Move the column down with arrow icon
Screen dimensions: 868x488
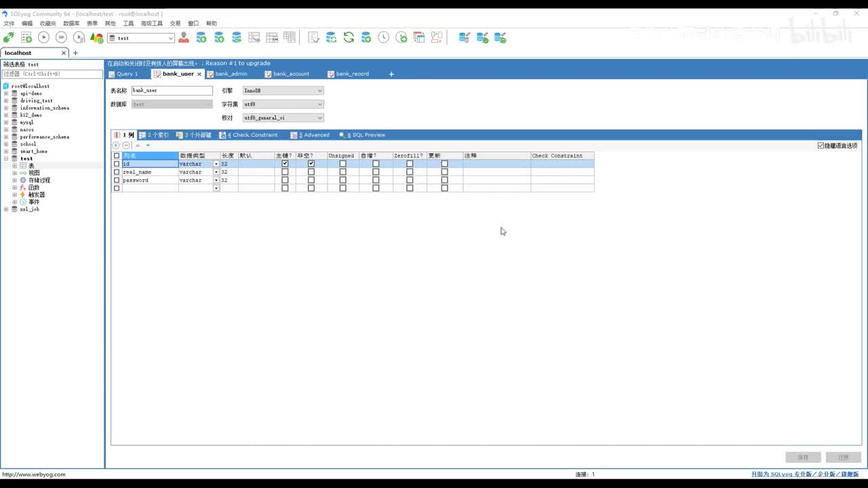pyautogui.click(x=148, y=145)
